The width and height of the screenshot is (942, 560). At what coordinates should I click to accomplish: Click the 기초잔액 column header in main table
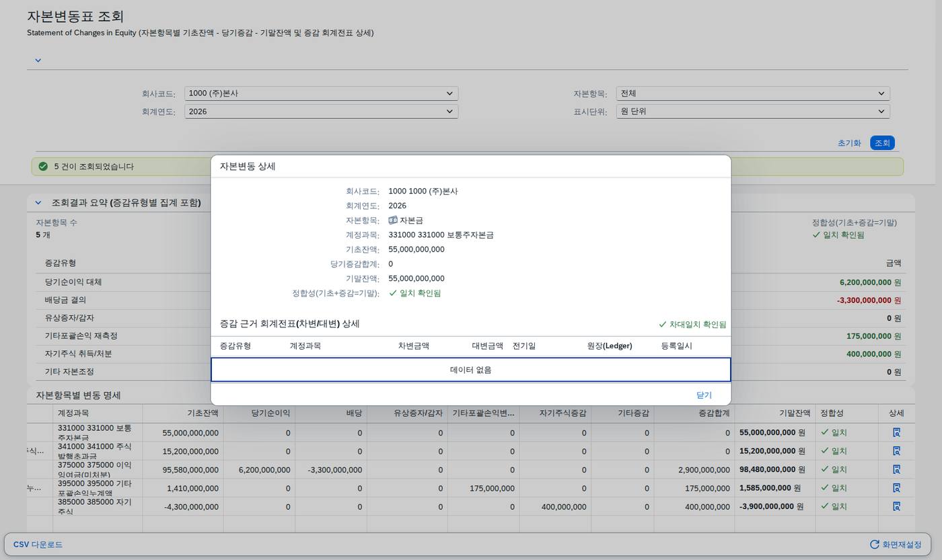pyautogui.click(x=182, y=413)
